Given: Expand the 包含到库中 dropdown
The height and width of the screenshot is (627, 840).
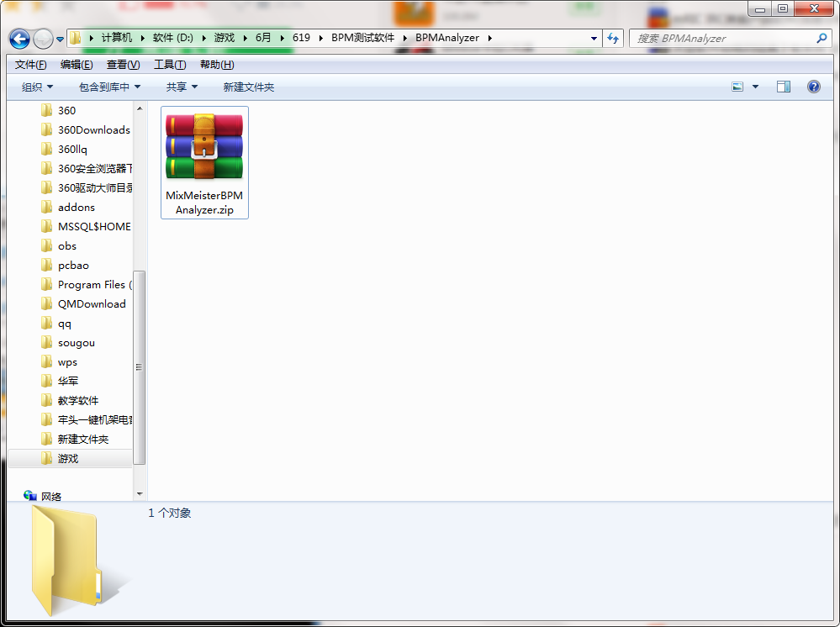Looking at the screenshot, I should pyautogui.click(x=109, y=87).
